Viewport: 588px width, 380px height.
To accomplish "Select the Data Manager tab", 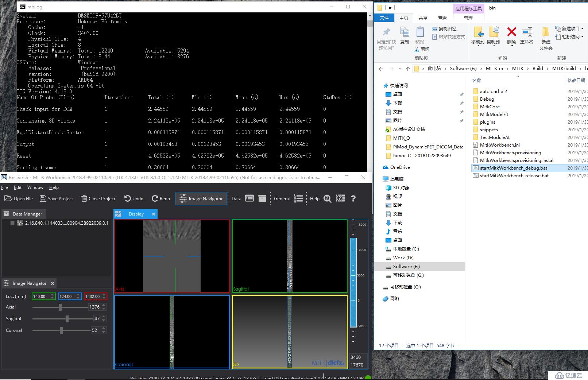I will 24,214.
